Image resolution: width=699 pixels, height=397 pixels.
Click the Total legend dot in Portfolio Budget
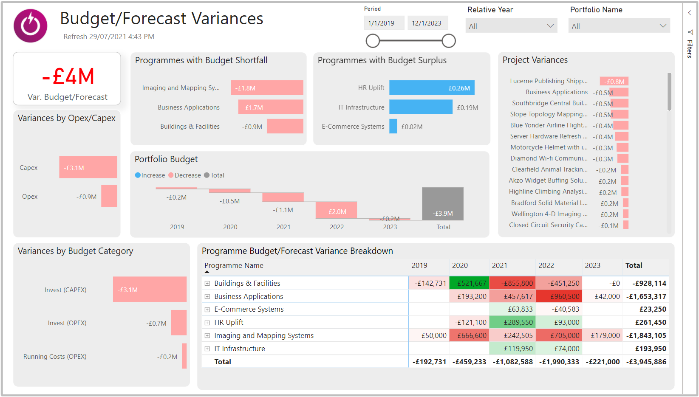pyautogui.click(x=206, y=176)
